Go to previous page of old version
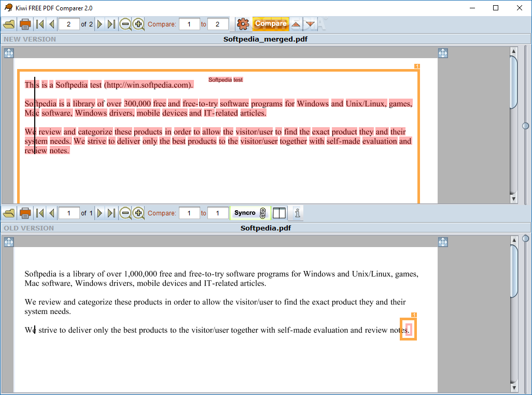 tap(52, 213)
